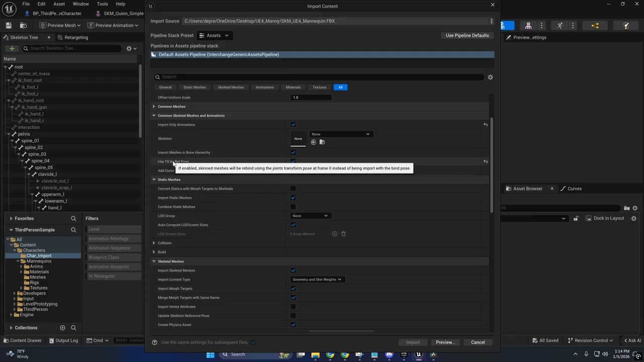Open the Physics asset mode icon
644x362 pixels.
[626, 26]
